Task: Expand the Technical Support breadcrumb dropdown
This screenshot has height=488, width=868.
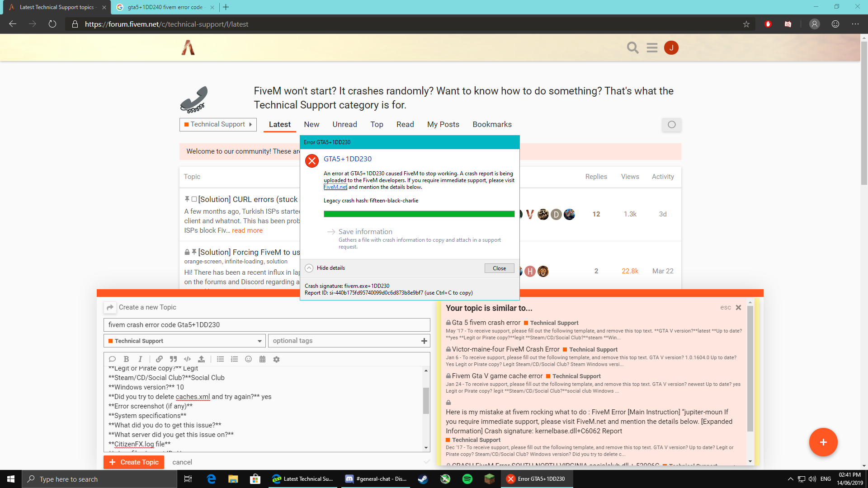Action: [x=218, y=125]
